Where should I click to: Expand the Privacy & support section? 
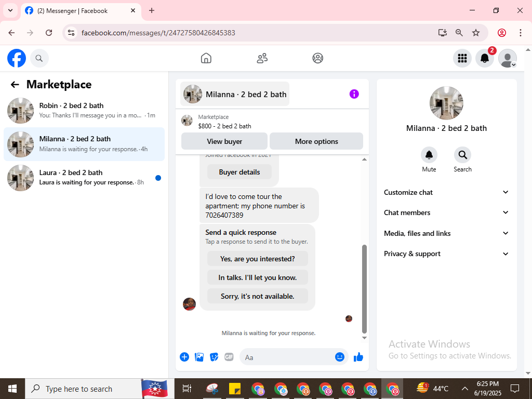pos(446,254)
